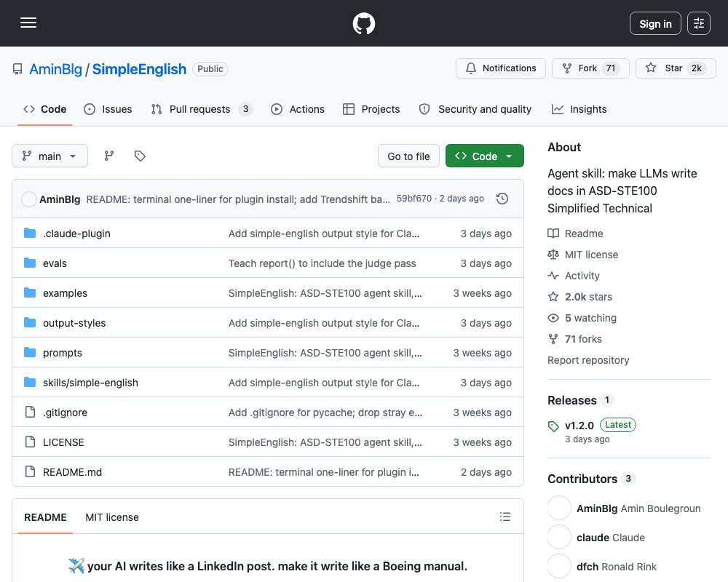This screenshot has height=582, width=728.
Task: Expand the main branch dropdown
Action: point(50,156)
